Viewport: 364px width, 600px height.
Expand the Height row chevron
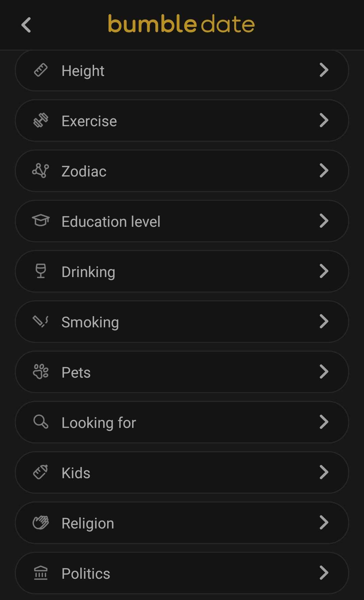coord(324,70)
